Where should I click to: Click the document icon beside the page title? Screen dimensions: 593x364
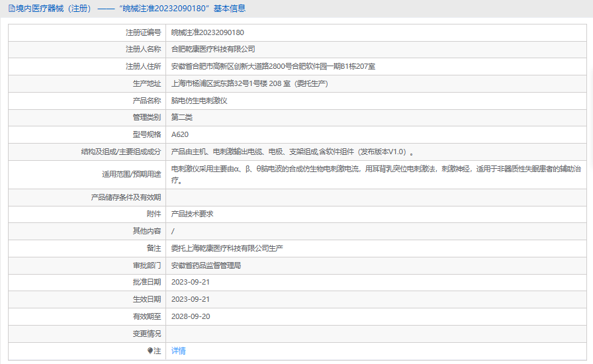12,9
